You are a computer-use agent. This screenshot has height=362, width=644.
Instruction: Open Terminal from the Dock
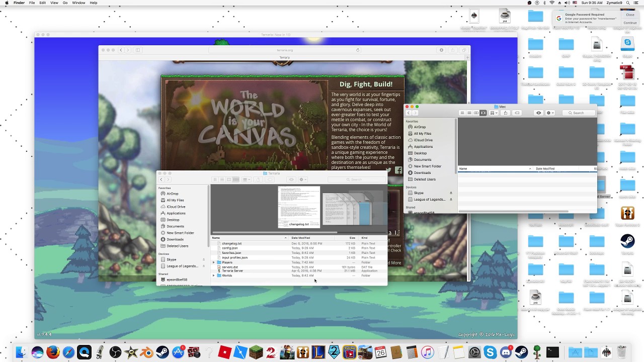[x=552, y=352]
